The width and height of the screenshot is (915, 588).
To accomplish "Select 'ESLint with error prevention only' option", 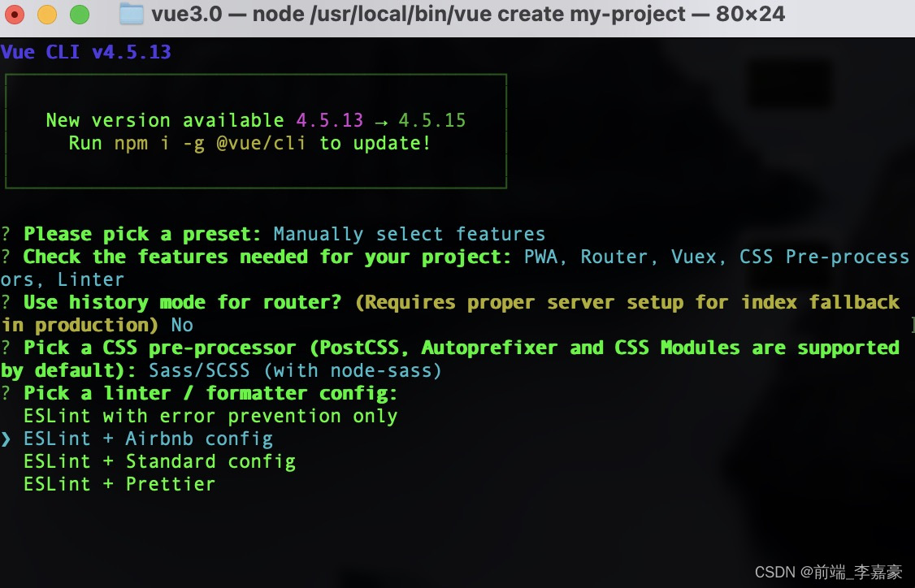I will [210, 416].
